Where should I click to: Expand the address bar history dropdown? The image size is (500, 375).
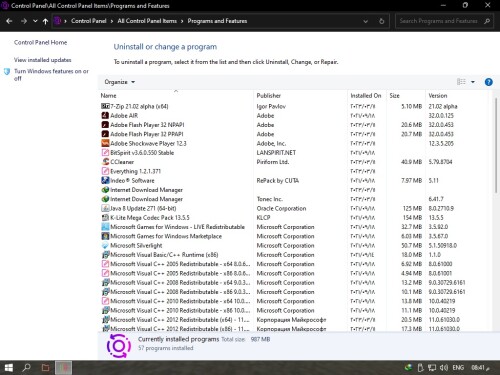[365, 21]
